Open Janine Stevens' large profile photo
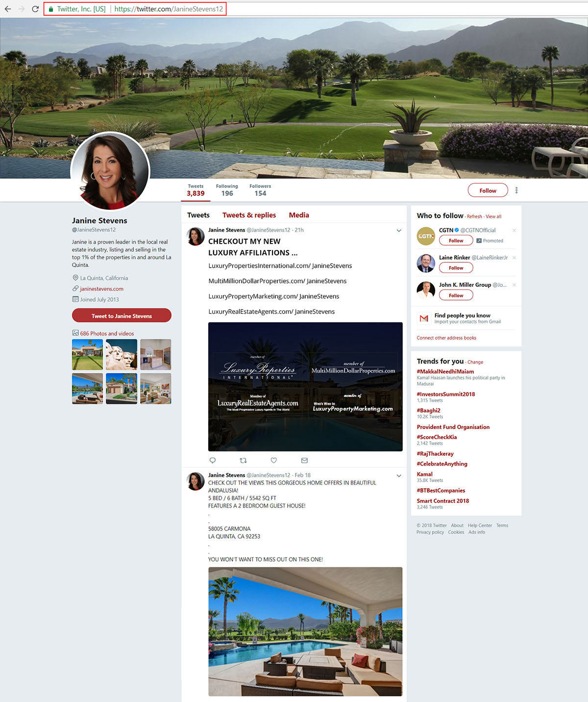The image size is (588, 702). (110, 172)
